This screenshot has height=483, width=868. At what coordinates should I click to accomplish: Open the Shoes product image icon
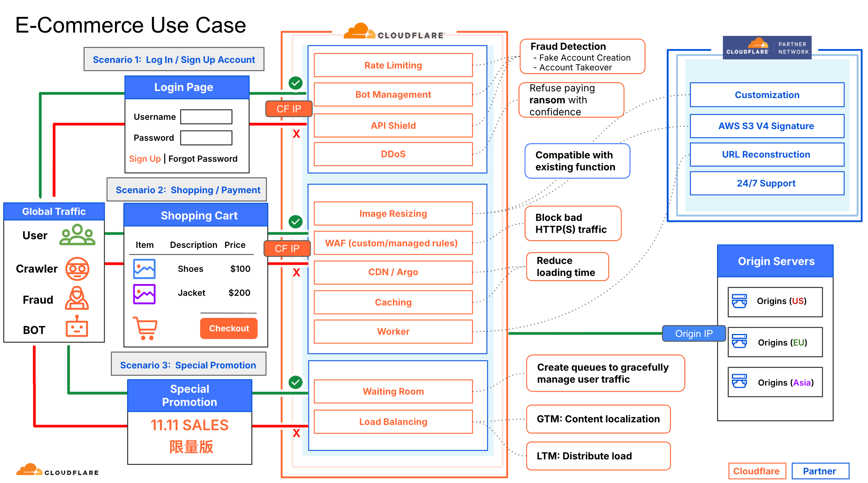click(144, 269)
